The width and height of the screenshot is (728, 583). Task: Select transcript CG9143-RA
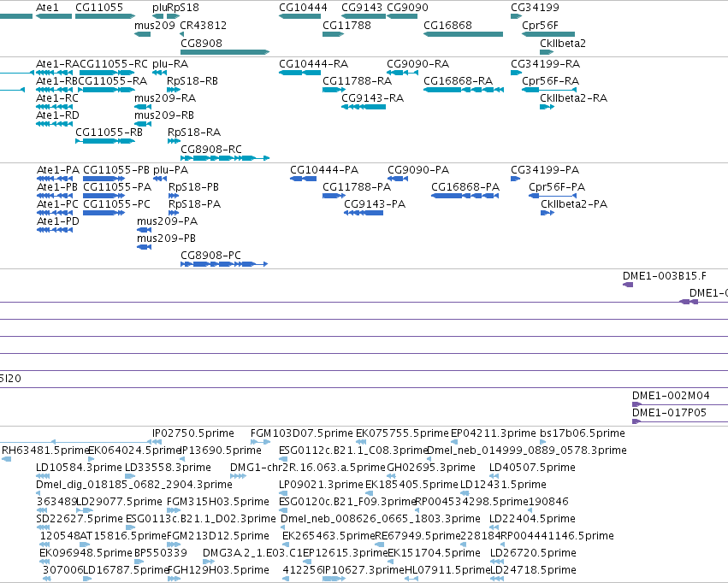[x=364, y=107]
